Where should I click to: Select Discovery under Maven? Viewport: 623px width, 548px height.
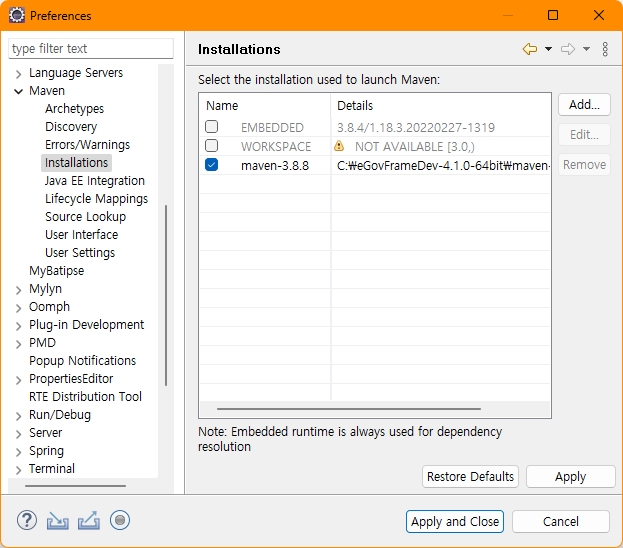[x=71, y=126]
